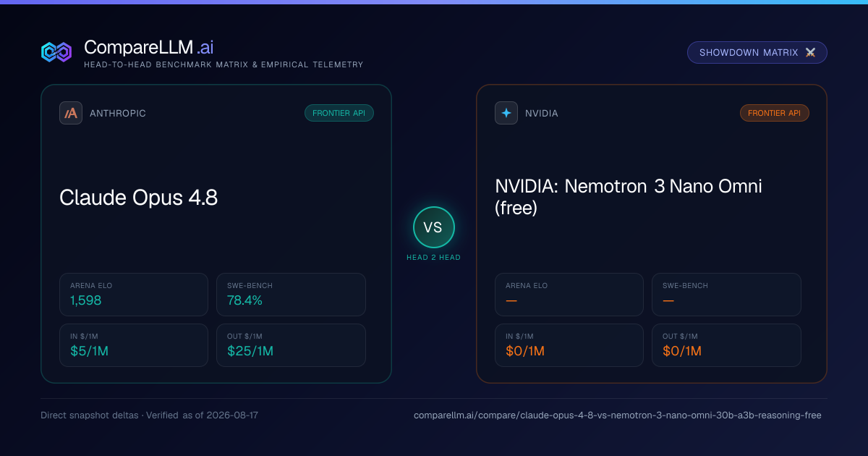Click the NVIDIA Nemotron 3 Nano Omni title
The image size is (868, 456).
[629, 197]
